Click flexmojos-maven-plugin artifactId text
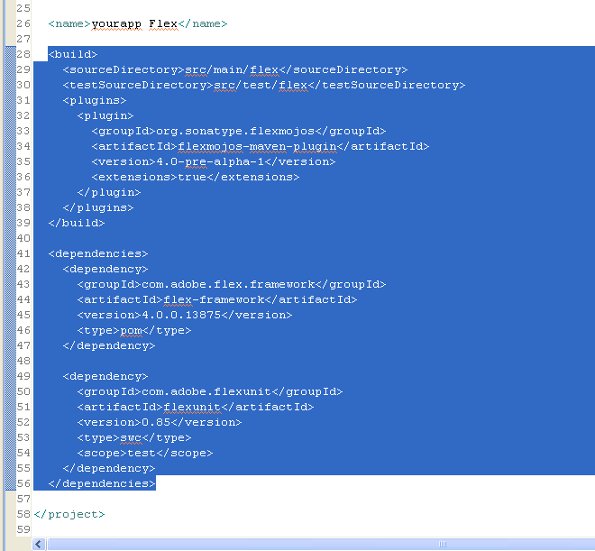The height and width of the screenshot is (551, 595). tap(257, 146)
